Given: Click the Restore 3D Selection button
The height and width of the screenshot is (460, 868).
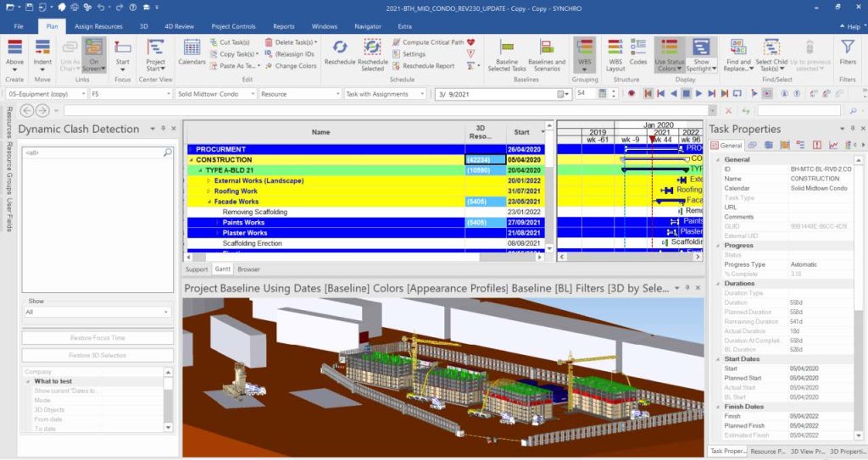Looking at the screenshot, I should (x=97, y=356).
